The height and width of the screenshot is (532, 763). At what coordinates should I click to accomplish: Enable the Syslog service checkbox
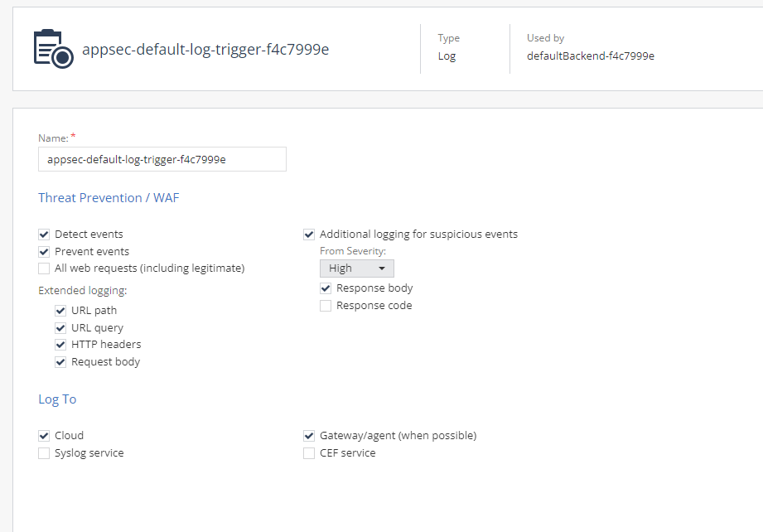click(x=44, y=453)
